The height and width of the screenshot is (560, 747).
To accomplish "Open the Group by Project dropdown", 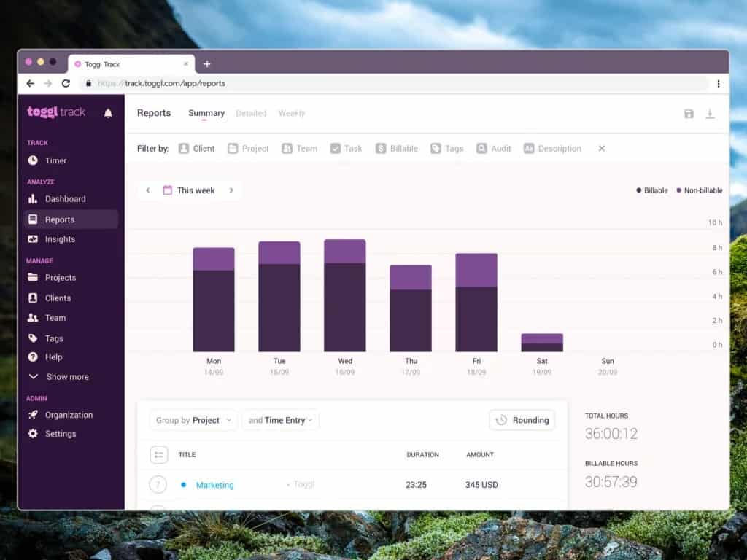I will (193, 420).
